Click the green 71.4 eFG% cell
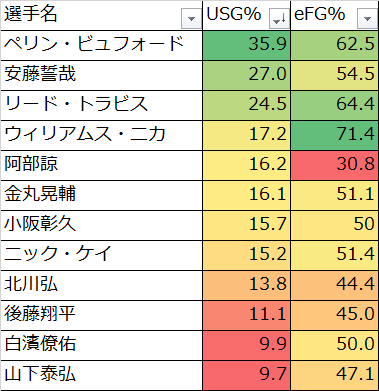The width and height of the screenshot is (379, 391). 334,135
